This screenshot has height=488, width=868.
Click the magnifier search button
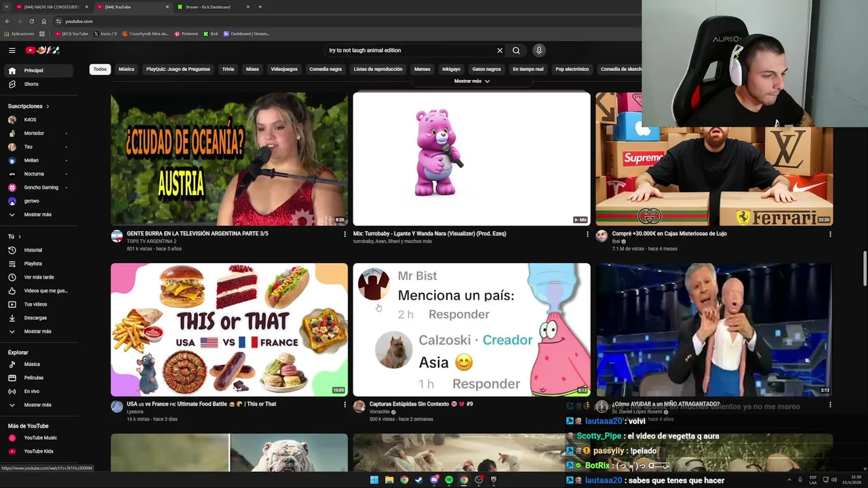[x=516, y=50]
